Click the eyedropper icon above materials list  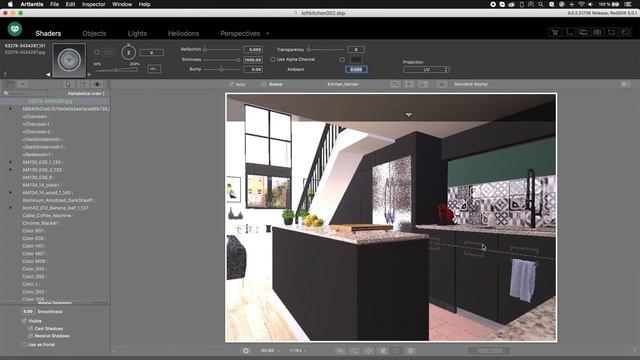(68, 84)
